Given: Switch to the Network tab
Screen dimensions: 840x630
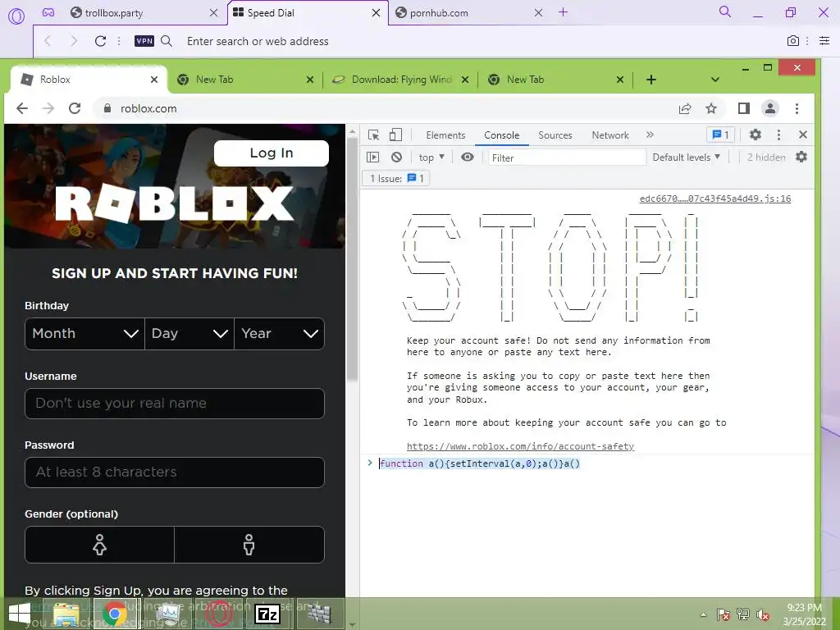Looking at the screenshot, I should [610, 135].
